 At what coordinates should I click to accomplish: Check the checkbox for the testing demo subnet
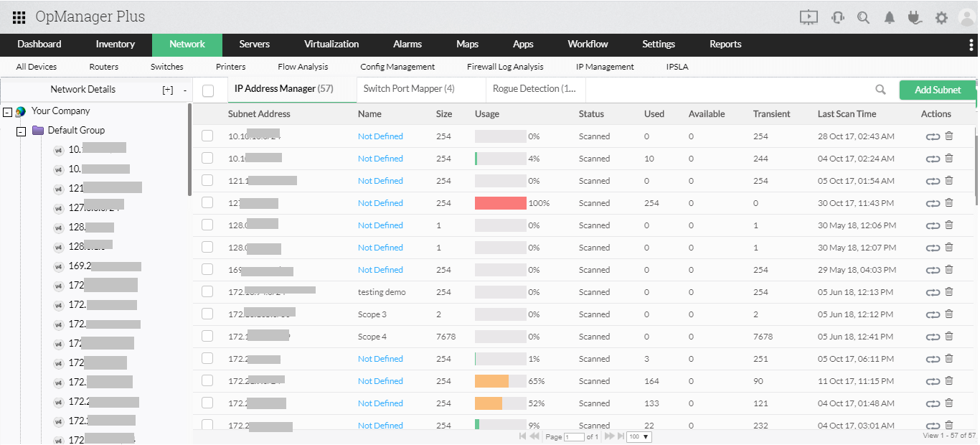click(x=207, y=292)
